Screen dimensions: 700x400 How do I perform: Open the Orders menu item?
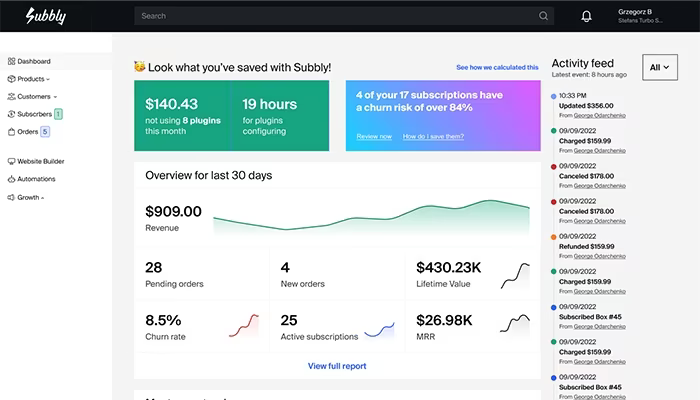28,132
